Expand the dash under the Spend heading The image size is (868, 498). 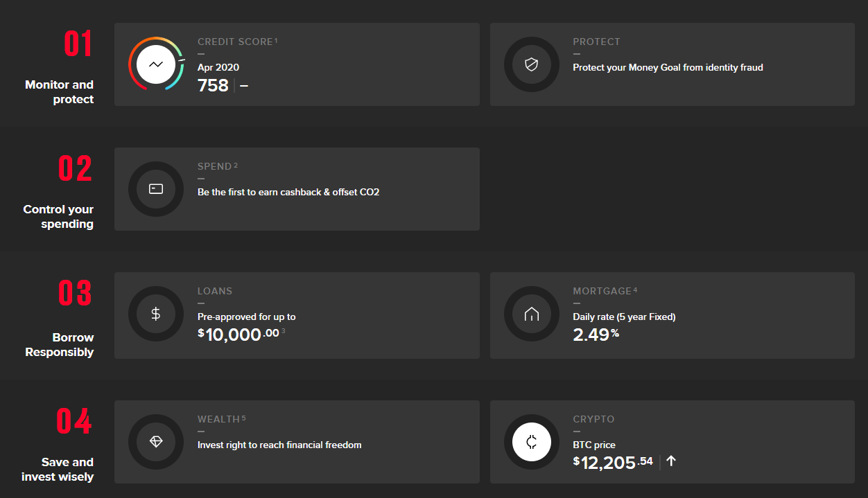(200, 178)
